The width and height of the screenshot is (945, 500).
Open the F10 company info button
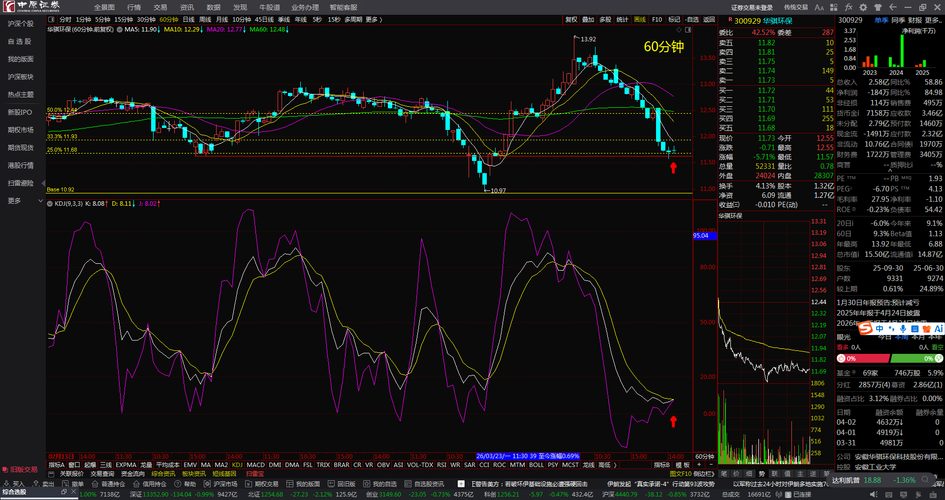(656, 19)
